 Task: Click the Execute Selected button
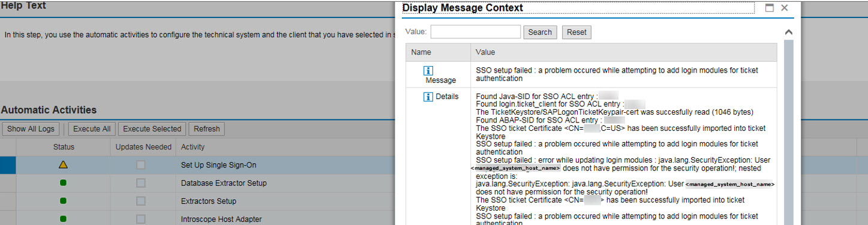click(x=152, y=129)
